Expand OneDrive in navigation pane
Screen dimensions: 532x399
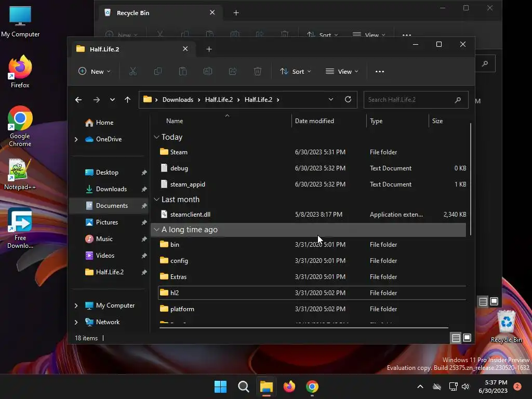76,139
